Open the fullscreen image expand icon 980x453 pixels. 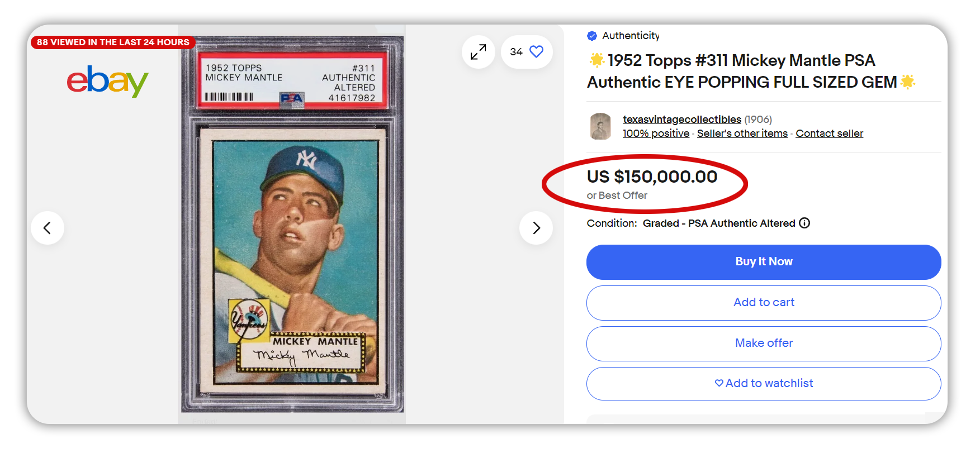[x=478, y=52]
